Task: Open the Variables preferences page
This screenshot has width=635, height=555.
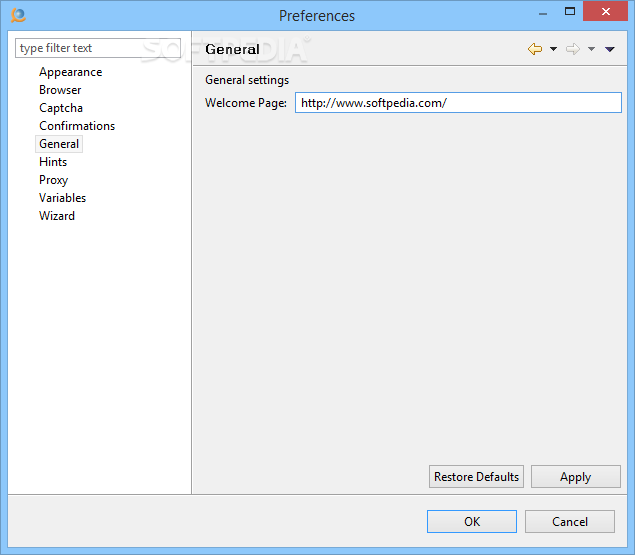Action: click(x=62, y=198)
